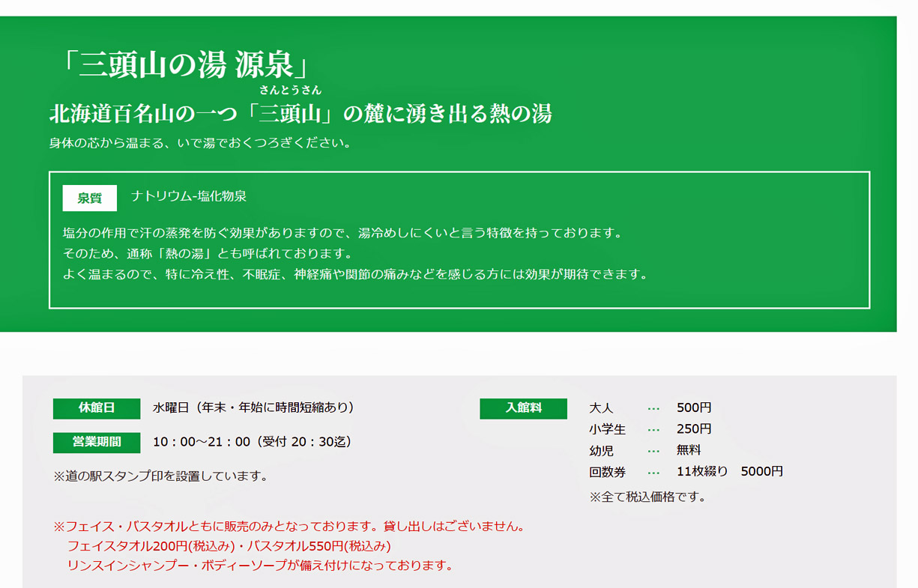
Task: Select the 身体の芯から温まる intro sentence
Action: click(x=200, y=142)
